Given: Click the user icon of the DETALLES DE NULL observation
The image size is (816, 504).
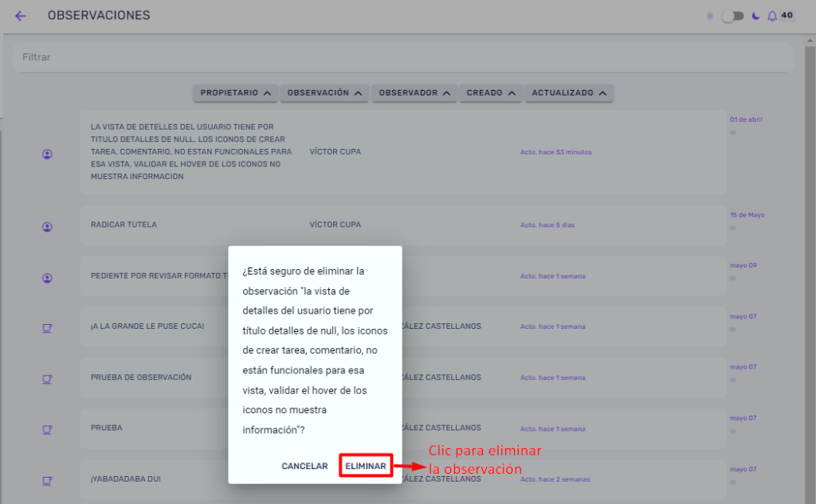Looking at the screenshot, I should 47,154.
